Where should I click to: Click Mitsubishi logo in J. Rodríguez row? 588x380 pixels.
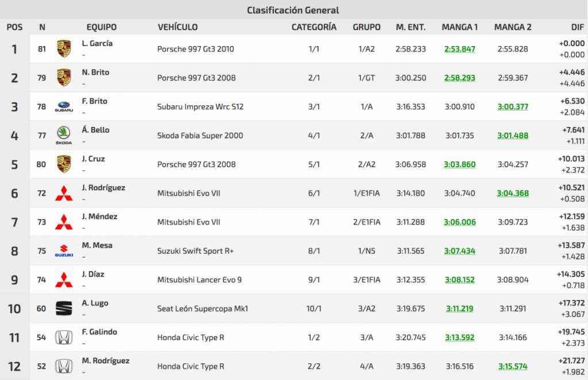click(x=64, y=193)
